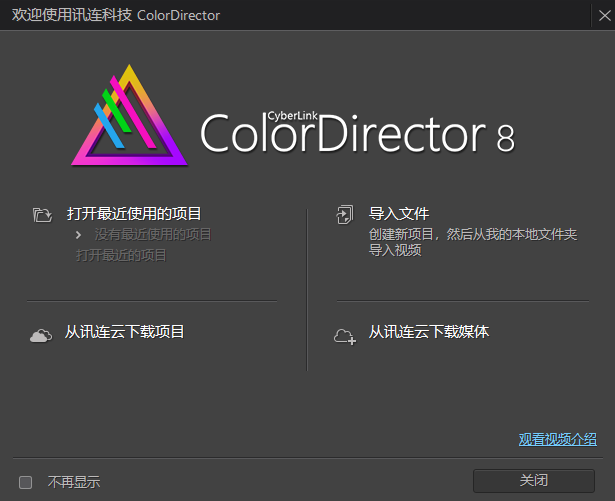Click the 创建新项目 description text
The width and height of the screenshot is (615, 501).
click(x=473, y=242)
